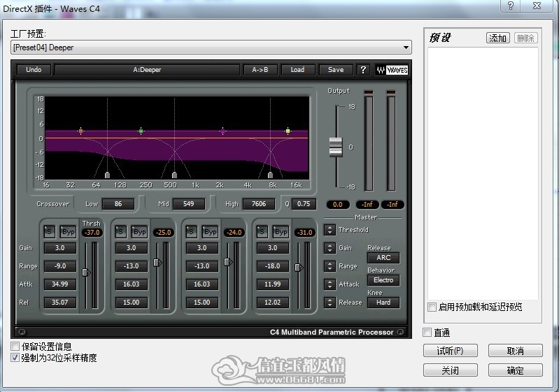
Task: Click the A:Deeper setup name bar
Action: [147, 70]
